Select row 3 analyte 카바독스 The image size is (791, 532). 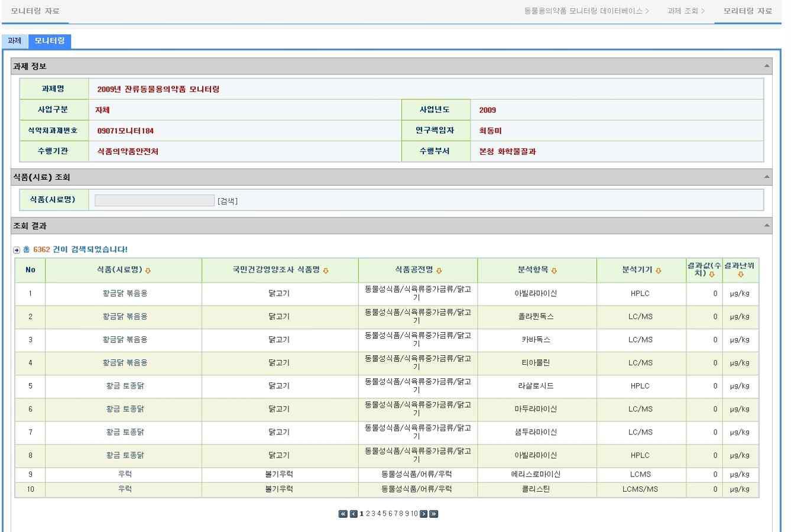pos(536,340)
